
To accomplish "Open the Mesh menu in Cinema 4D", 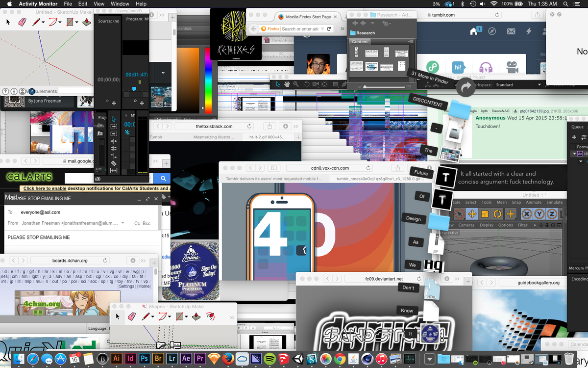I will (x=502, y=202).
